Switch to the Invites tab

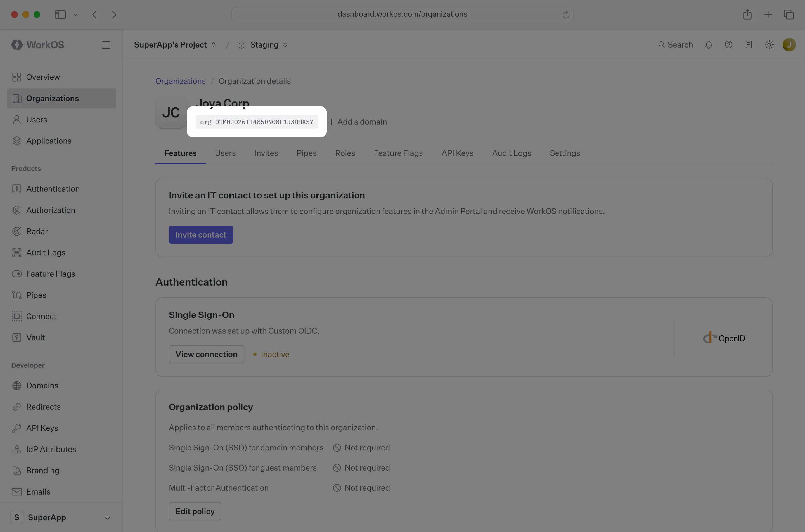[266, 153]
